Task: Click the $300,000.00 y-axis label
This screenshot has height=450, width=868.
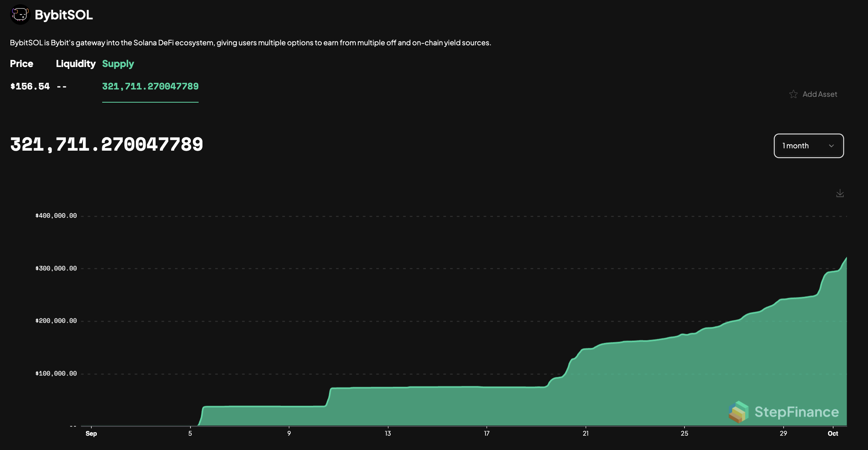Action: 56,268
